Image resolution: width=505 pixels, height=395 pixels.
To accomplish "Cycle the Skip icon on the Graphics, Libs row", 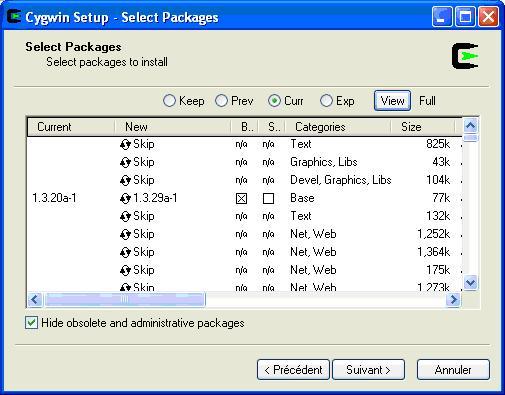I will coord(125,163).
